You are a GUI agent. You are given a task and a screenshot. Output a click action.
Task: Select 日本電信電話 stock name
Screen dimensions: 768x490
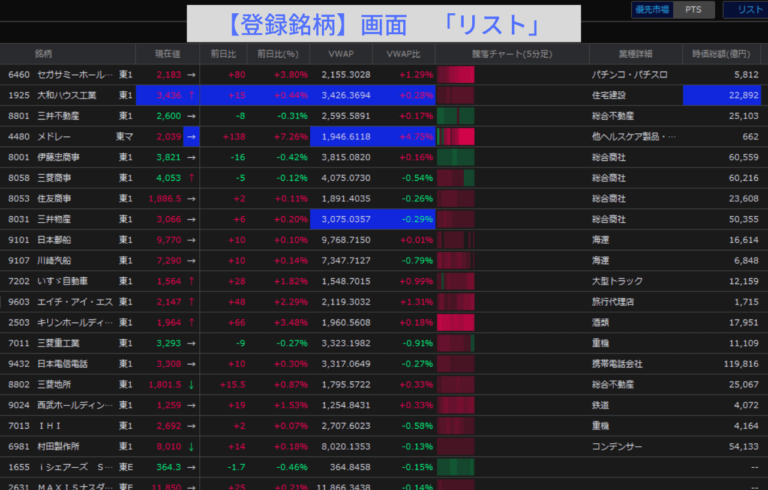62,363
